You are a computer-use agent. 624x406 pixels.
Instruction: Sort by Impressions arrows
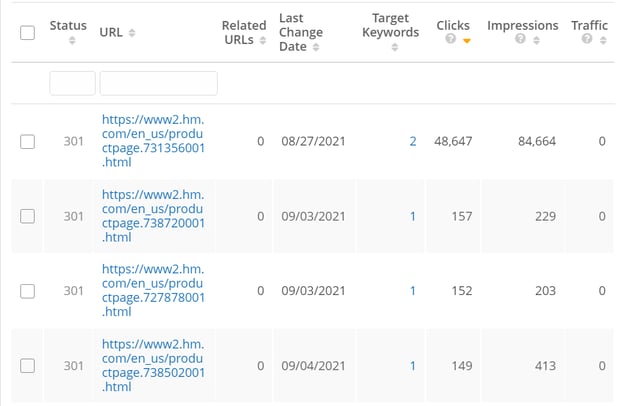[x=536, y=40]
